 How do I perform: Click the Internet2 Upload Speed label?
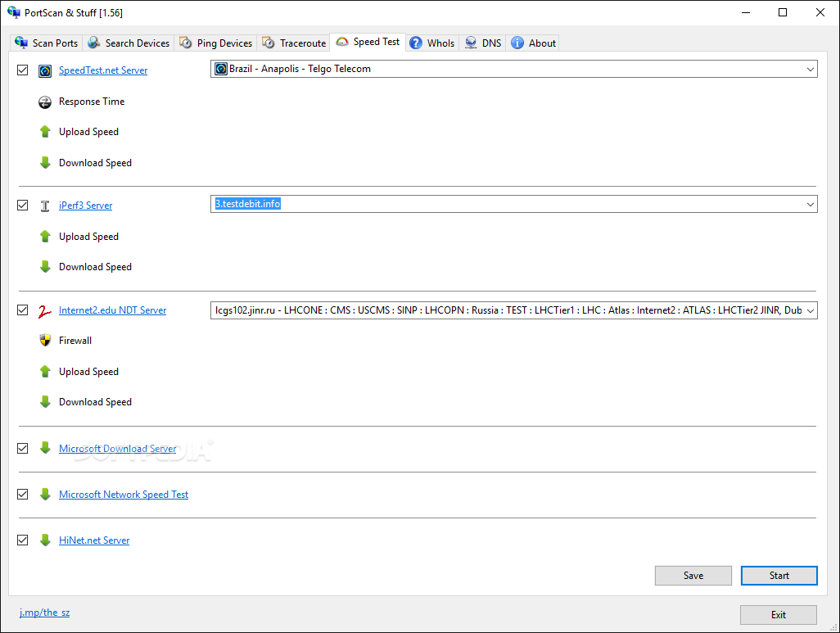[x=88, y=372]
